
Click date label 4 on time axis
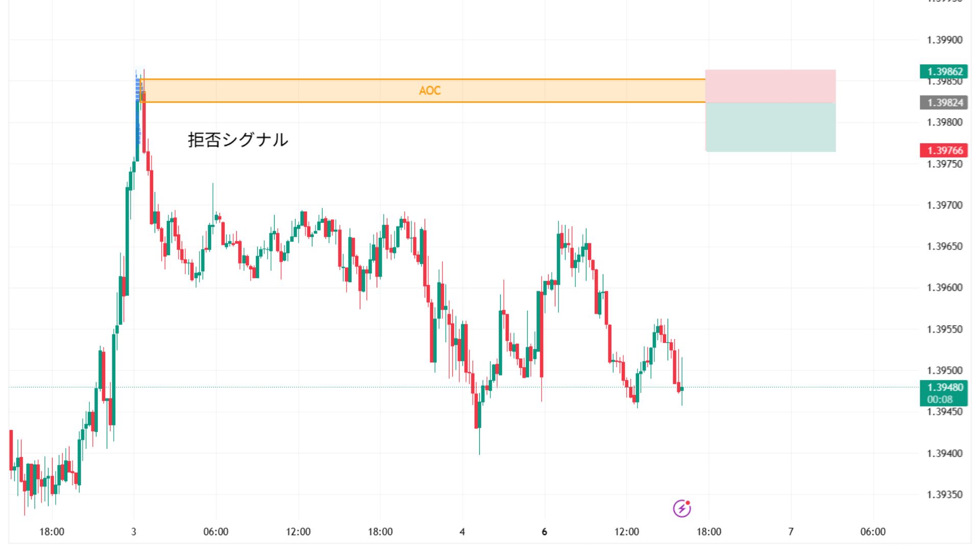coord(462,532)
